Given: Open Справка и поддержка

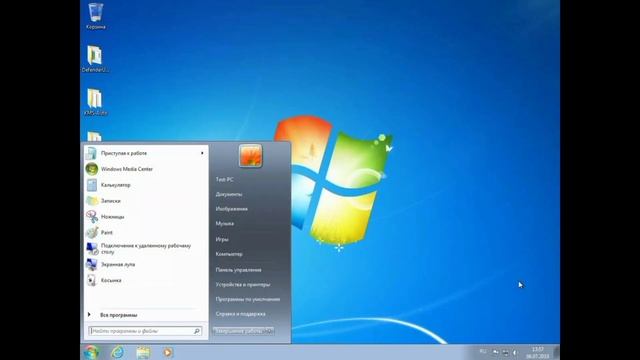Looking at the screenshot, I should tap(240, 314).
